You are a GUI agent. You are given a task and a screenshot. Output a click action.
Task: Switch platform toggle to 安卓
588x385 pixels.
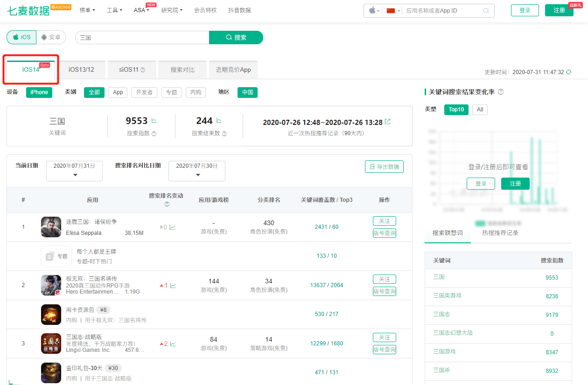pyautogui.click(x=51, y=37)
